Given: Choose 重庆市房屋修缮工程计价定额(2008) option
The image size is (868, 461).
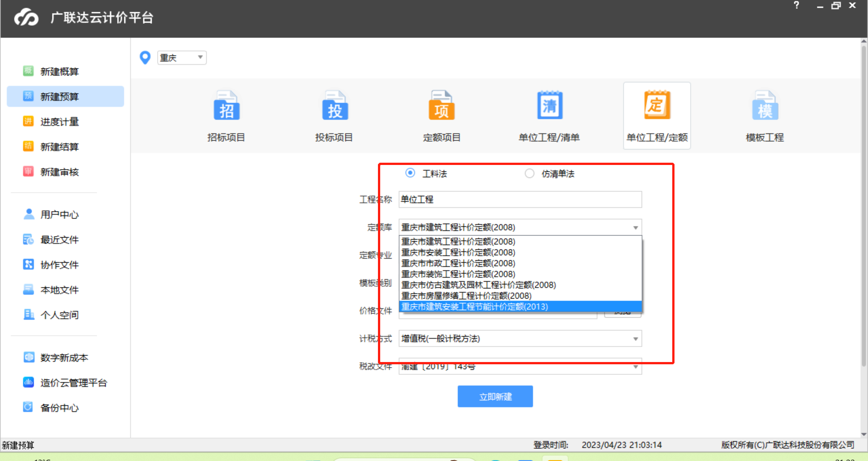Looking at the screenshot, I should point(520,296).
